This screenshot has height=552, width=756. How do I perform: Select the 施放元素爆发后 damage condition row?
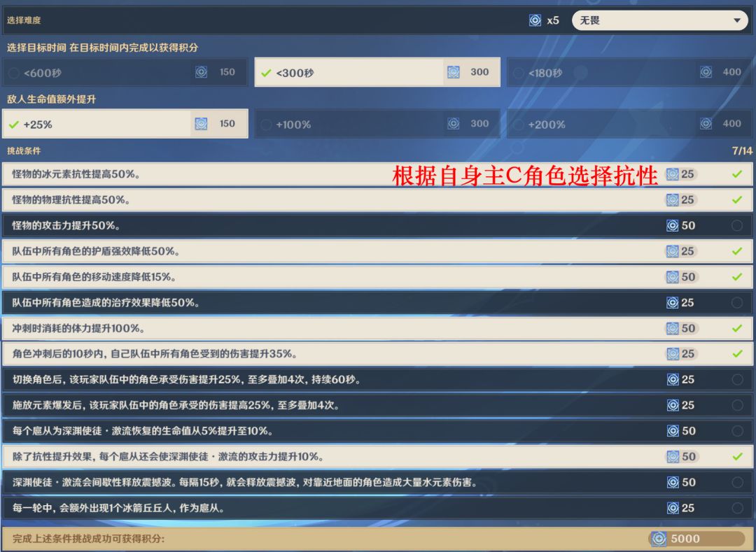pyautogui.click(x=377, y=405)
